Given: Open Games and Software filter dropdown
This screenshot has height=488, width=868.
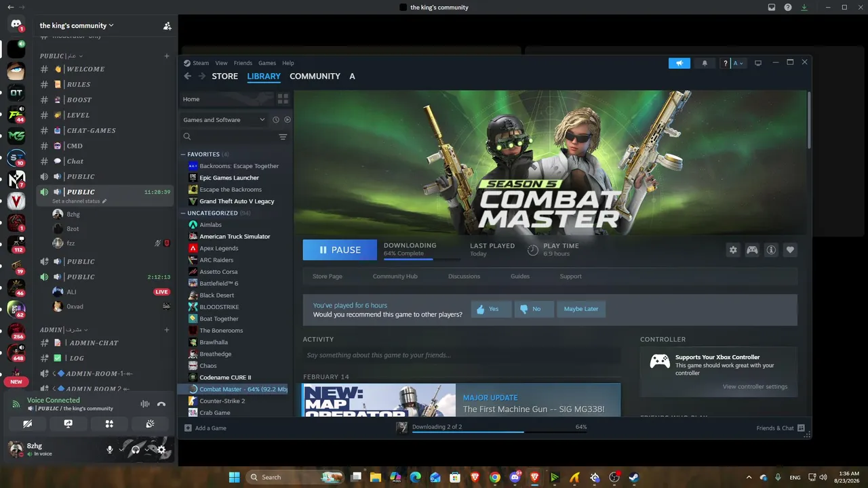Looking at the screenshot, I should pyautogui.click(x=224, y=120).
